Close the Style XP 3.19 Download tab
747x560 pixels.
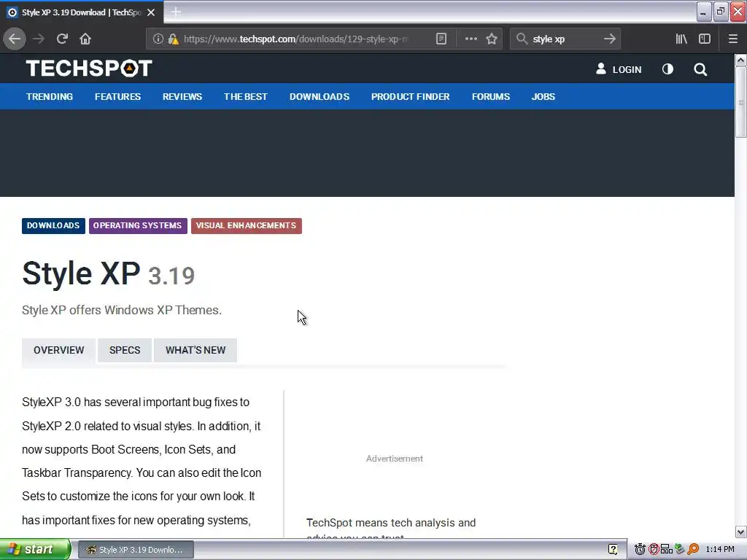tap(151, 12)
